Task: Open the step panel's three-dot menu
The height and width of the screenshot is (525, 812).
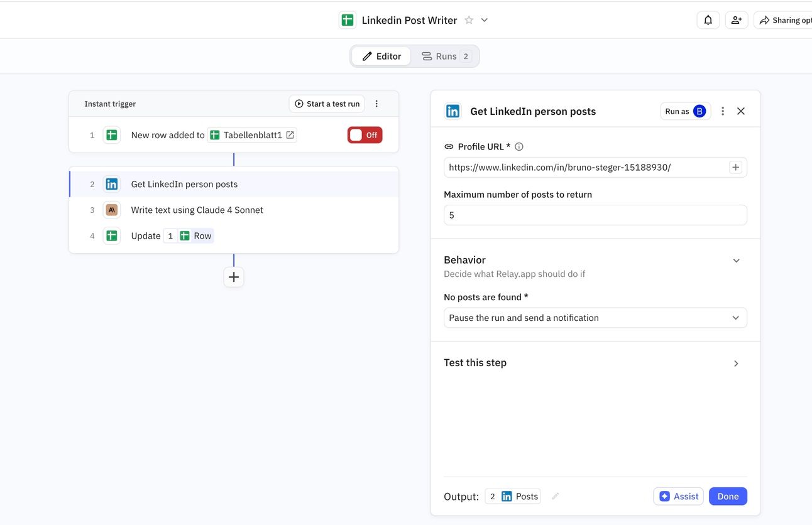Action: 723,111
